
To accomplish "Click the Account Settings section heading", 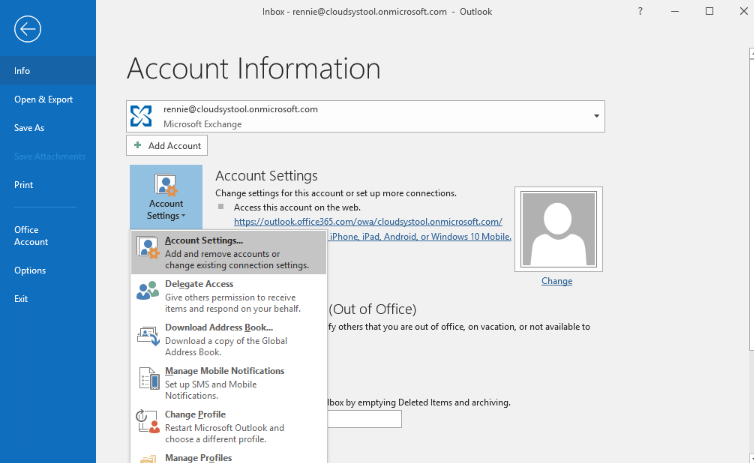I will (266, 176).
